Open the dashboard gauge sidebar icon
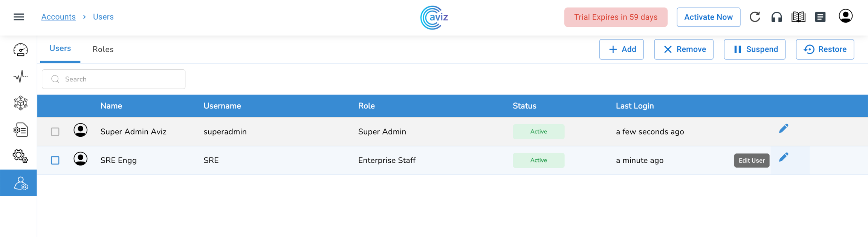Screen dimensions: 868x237 20,50
